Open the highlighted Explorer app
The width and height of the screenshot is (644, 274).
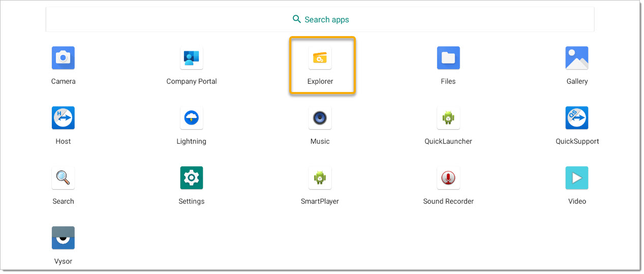(320, 58)
